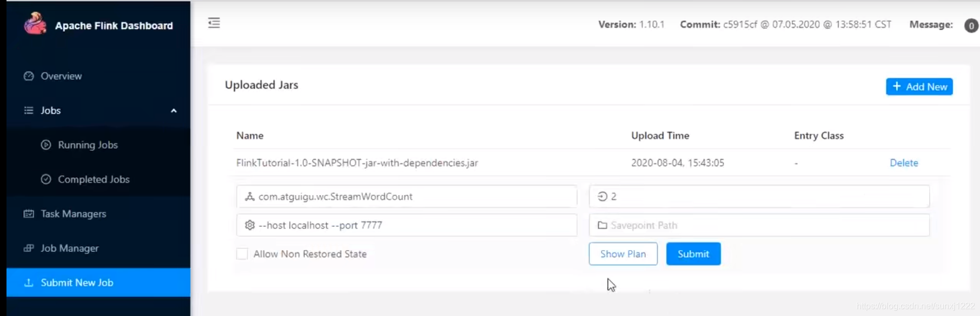This screenshot has height=316, width=980.
Task: Click the Allow Non Restored State label
Action: (310, 254)
